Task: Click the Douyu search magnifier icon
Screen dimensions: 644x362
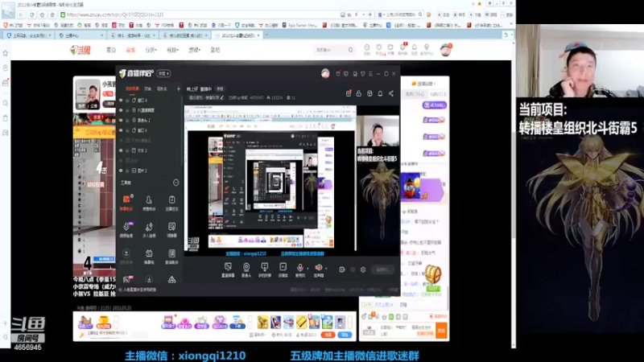Action: 350,50
